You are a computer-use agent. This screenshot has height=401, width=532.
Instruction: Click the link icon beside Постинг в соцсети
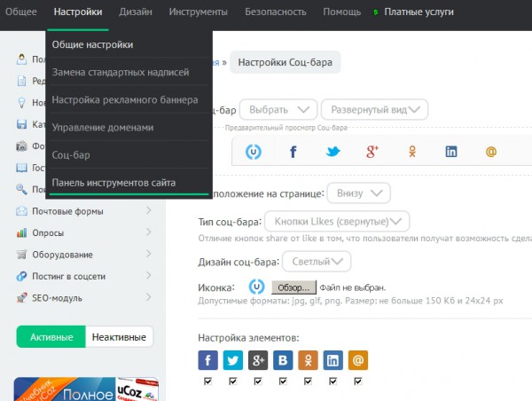21,276
